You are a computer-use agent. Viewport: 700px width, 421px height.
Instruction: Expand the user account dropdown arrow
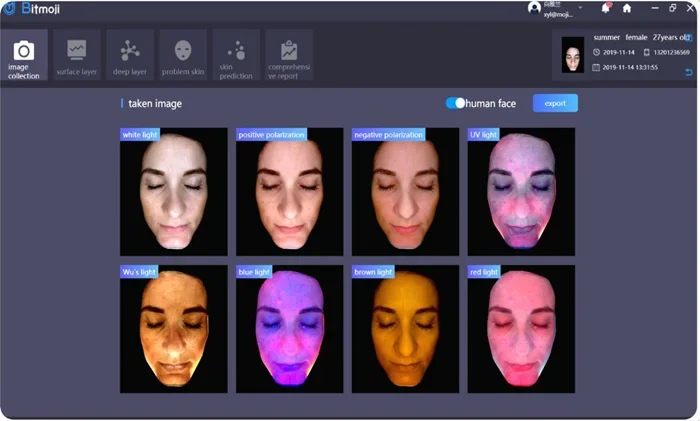[x=580, y=8]
